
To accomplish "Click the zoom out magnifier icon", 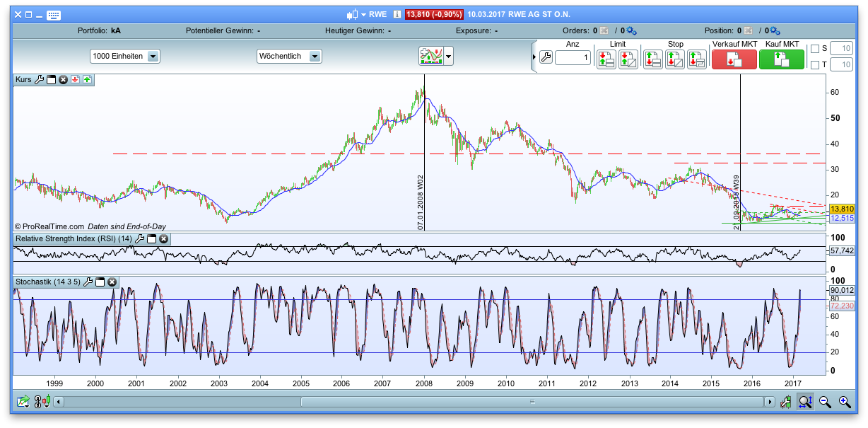I will point(824,402).
